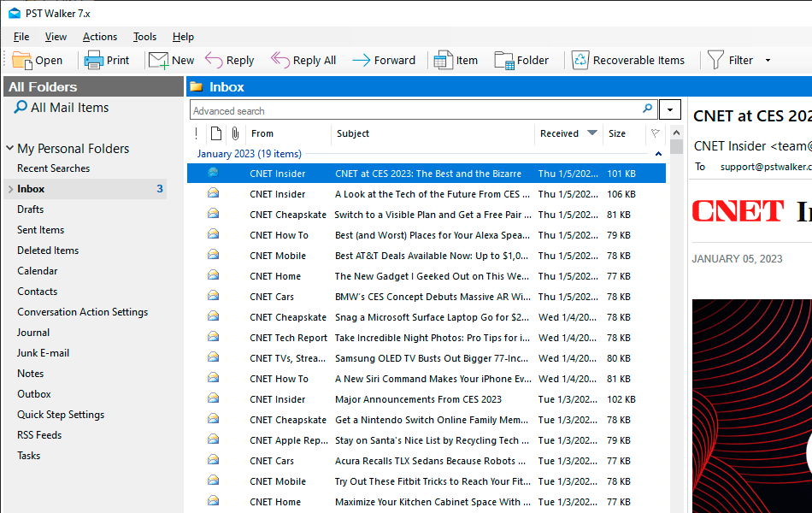This screenshot has height=513, width=812.
Task: Click the CNET logo in preview pane
Action: (x=738, y=211)
